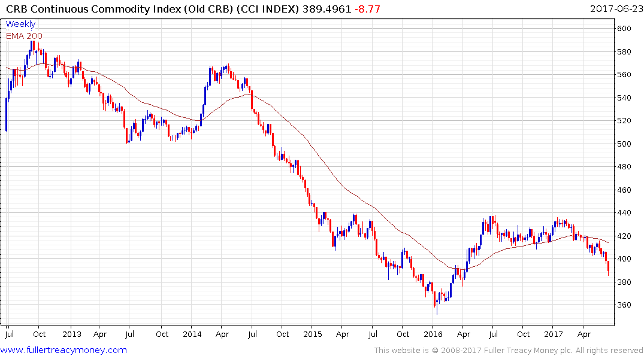Screen dimensions: 644x359
Task: Click the 540 price axis label
Action: point(624,98)
